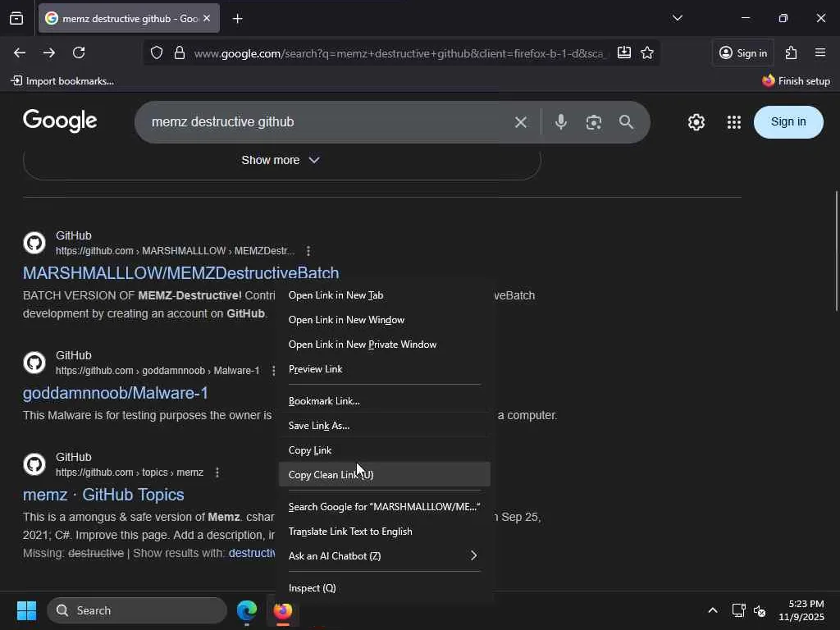Open more options for goddamnnoob result
Image resolution: width=840 pixels, height=630 pixels.
273,371
